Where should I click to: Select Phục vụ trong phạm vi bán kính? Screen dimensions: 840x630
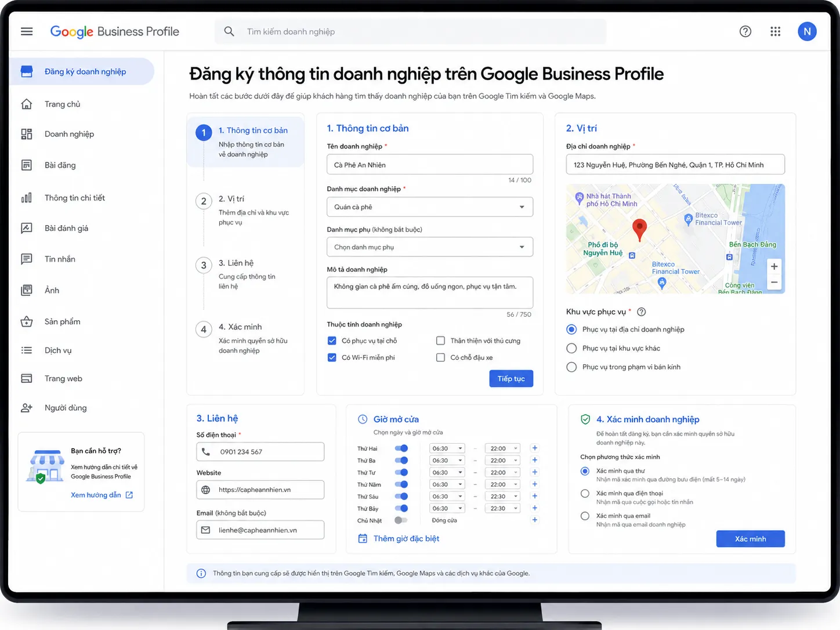571,367
